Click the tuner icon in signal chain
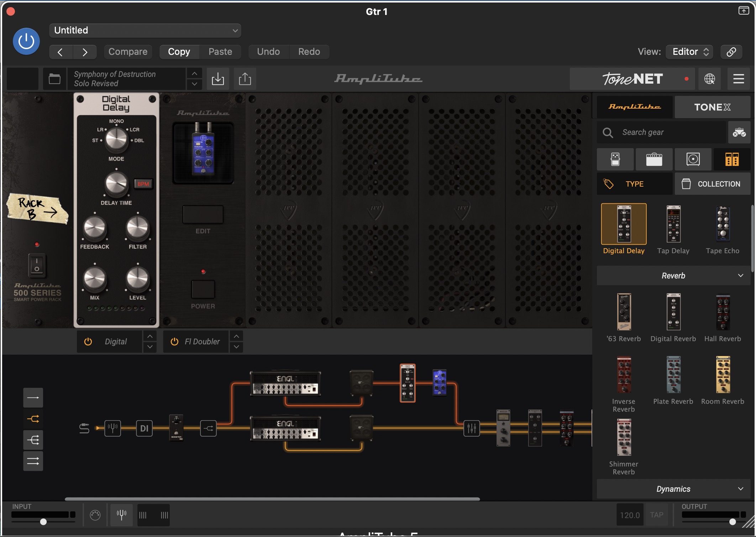Screen dimensions: 756x537 pos(112,428)
